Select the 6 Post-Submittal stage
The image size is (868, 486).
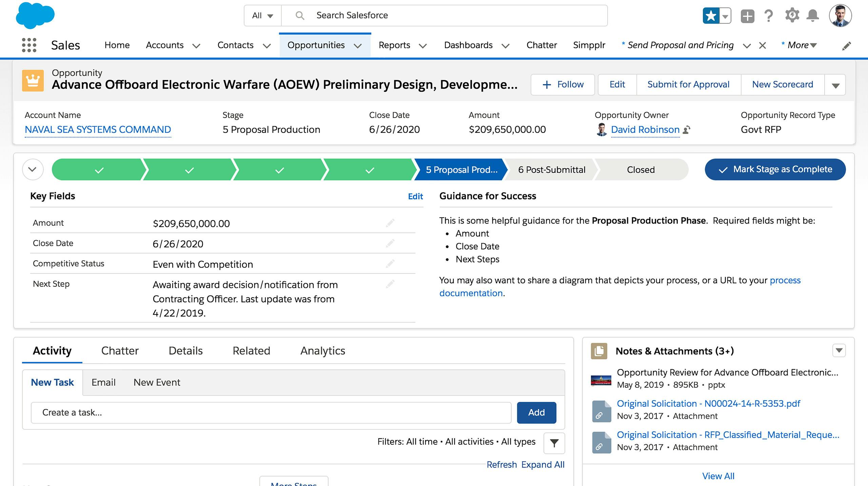(x=552, y=169)
